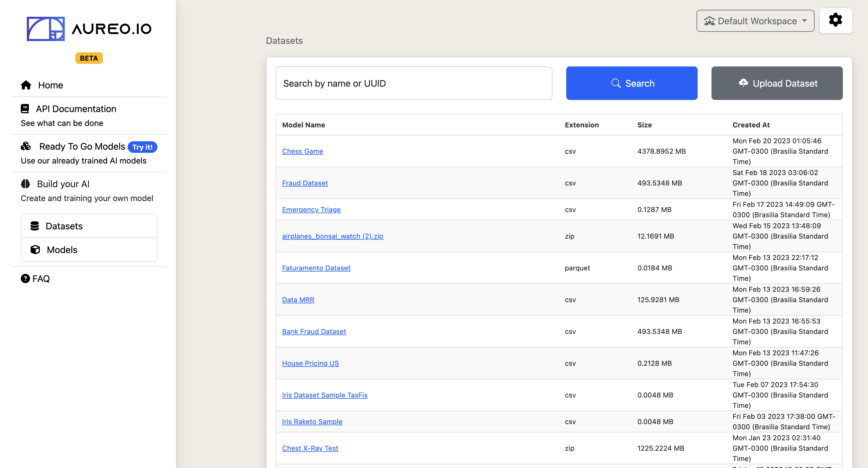Click the Build your AI brain icon

pyautogui.click(x=25, y=184)
